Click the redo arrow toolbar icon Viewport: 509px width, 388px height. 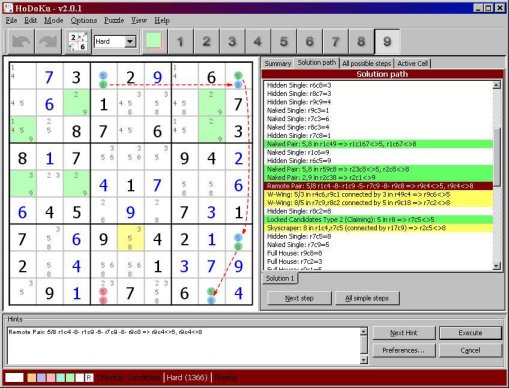click(48, 42)
